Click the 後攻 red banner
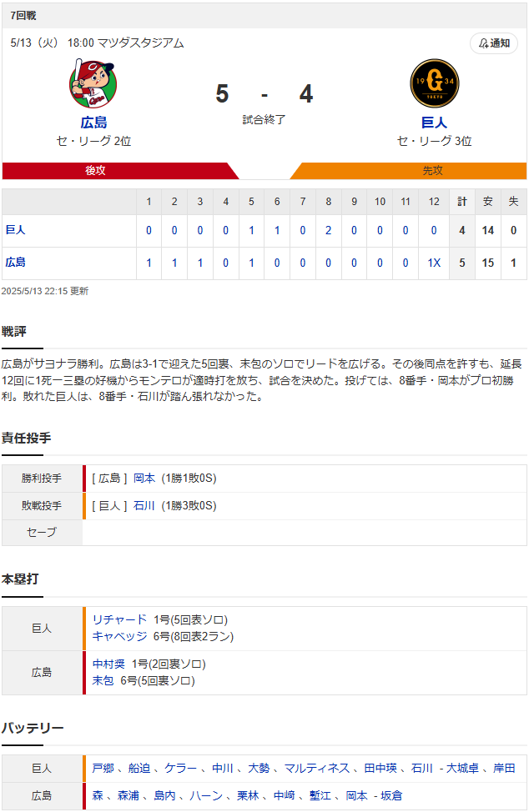This screenshot has width=529, height=812. (x=120, y=170)
